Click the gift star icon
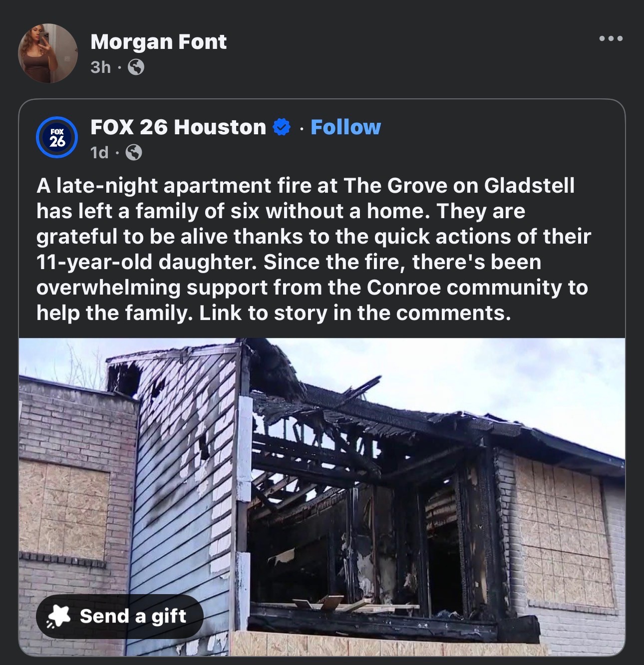This screenshot has width=644, height=665. click(x=59, y=617)
